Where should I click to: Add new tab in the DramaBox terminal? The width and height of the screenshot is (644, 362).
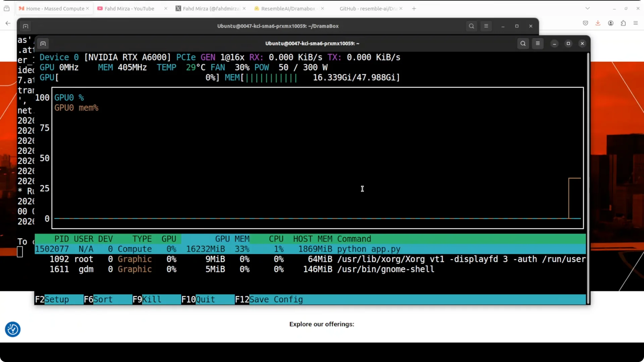click(x=25, y=26)
